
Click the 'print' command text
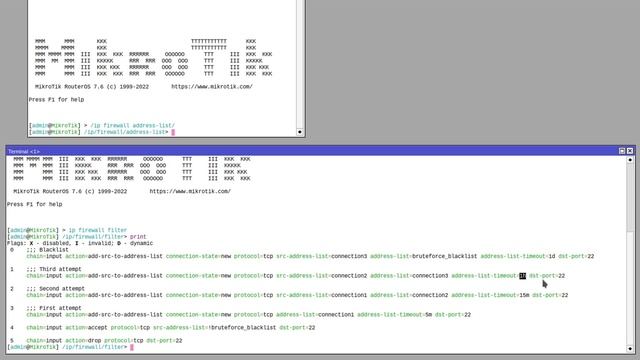[x=138, y=237]
